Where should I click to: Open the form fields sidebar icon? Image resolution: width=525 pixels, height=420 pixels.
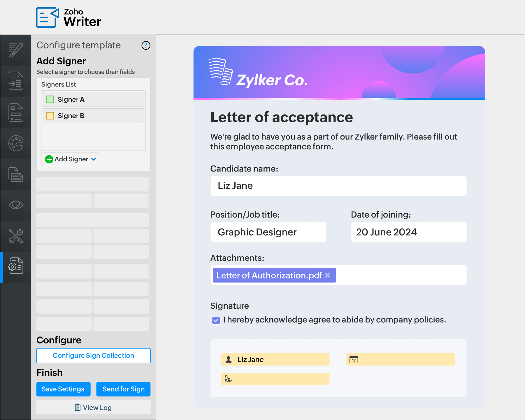pos(16,112)
